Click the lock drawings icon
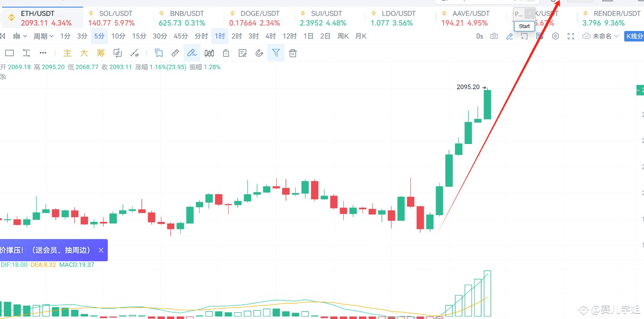The height and width of the screenshot is (319, 644). (226, 53)
